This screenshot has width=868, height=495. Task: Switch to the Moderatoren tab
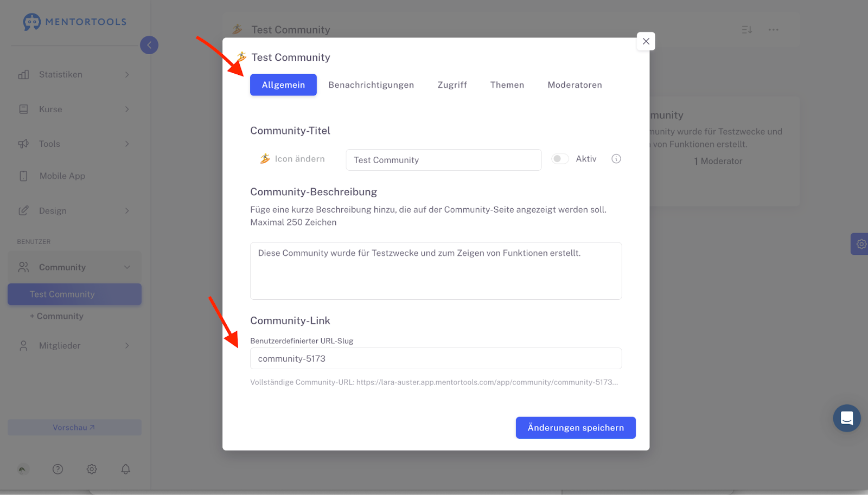pos(575,85)
